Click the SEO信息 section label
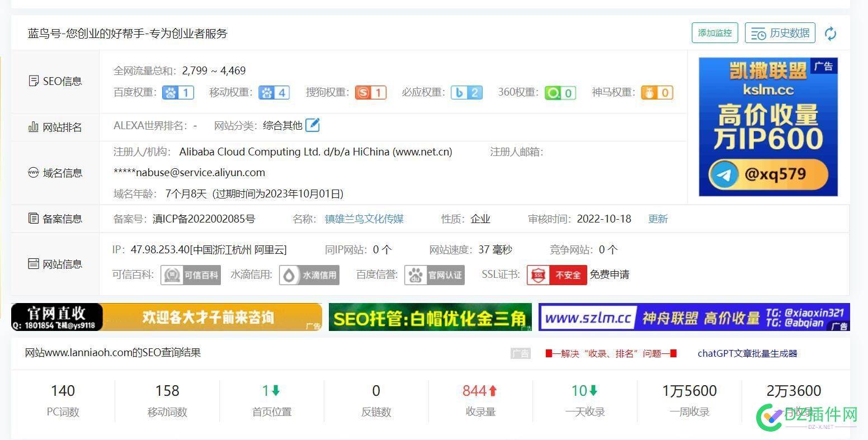The height and width of the screenshot is (440, 868). pyautogui.click(x=55, y=81)
